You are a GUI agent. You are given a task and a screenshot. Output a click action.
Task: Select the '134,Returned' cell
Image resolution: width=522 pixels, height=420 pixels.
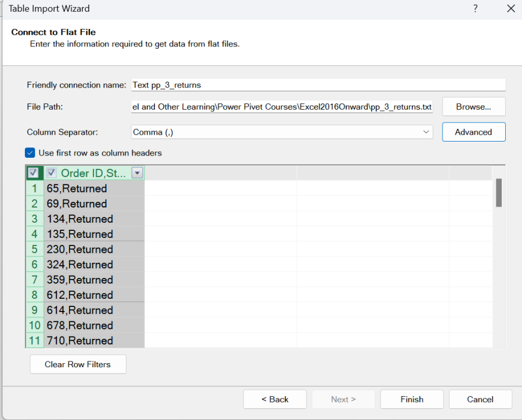point(94,219)
